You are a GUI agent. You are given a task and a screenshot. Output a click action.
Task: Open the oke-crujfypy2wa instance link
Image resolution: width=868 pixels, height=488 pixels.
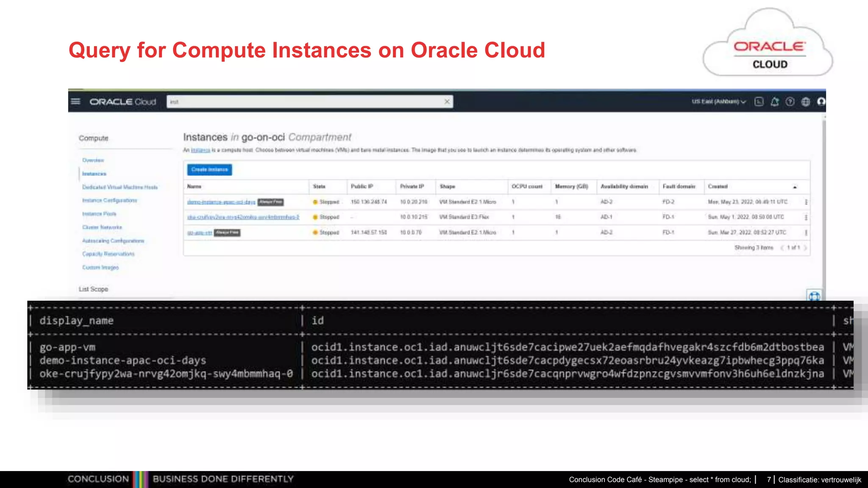click(243, 217)
